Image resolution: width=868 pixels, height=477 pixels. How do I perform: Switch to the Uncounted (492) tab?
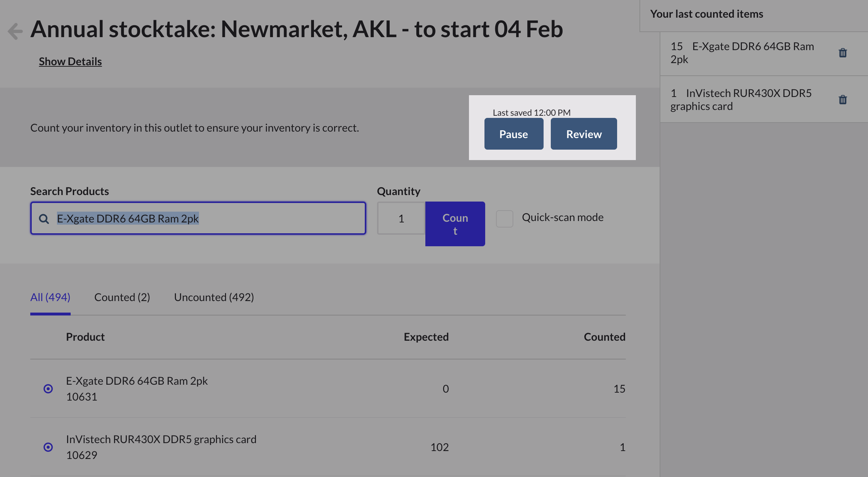(x=214, y=297)
